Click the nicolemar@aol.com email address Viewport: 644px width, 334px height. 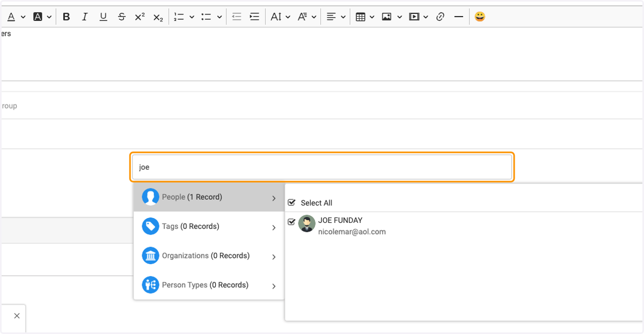pos(352,232)
